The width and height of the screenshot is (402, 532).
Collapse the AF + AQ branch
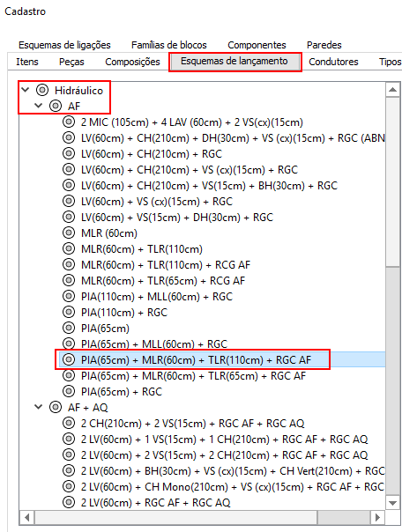[x=39, y=406]
